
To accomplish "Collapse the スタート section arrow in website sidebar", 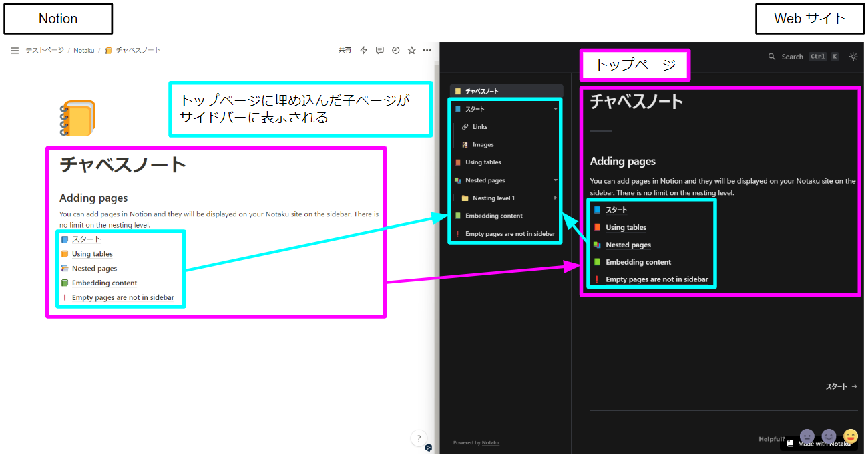I will 556,109.
